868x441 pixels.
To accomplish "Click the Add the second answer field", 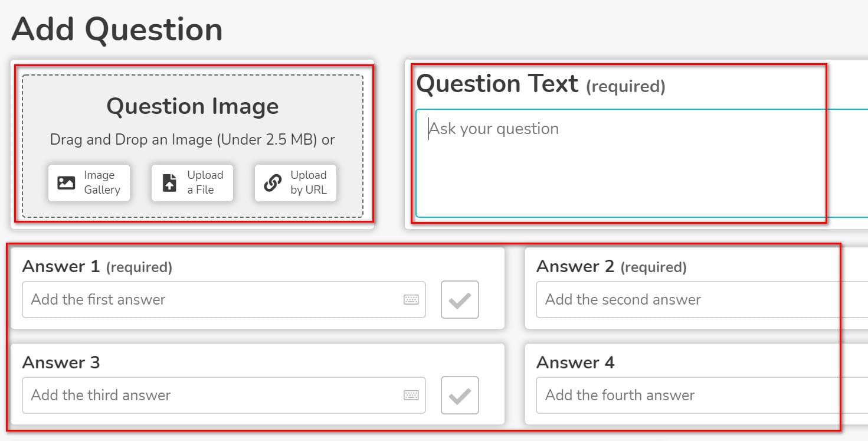I will (x=702, y=299).
